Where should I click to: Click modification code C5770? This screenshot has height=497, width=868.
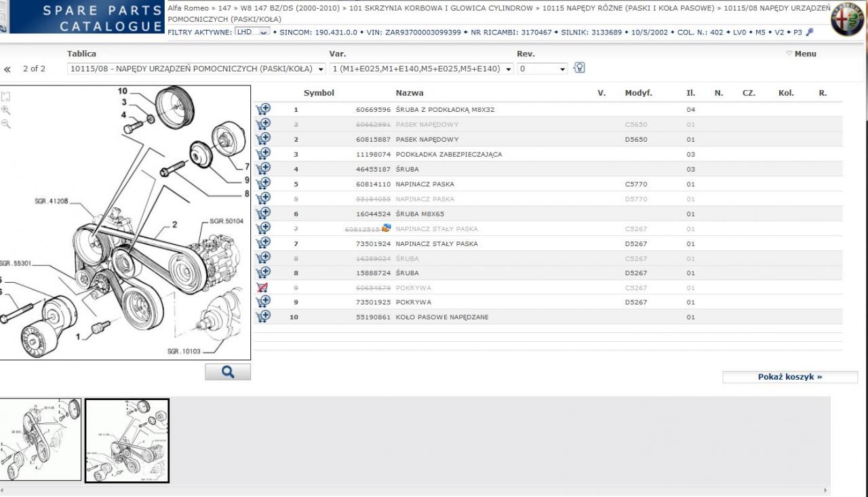[636, 184]
